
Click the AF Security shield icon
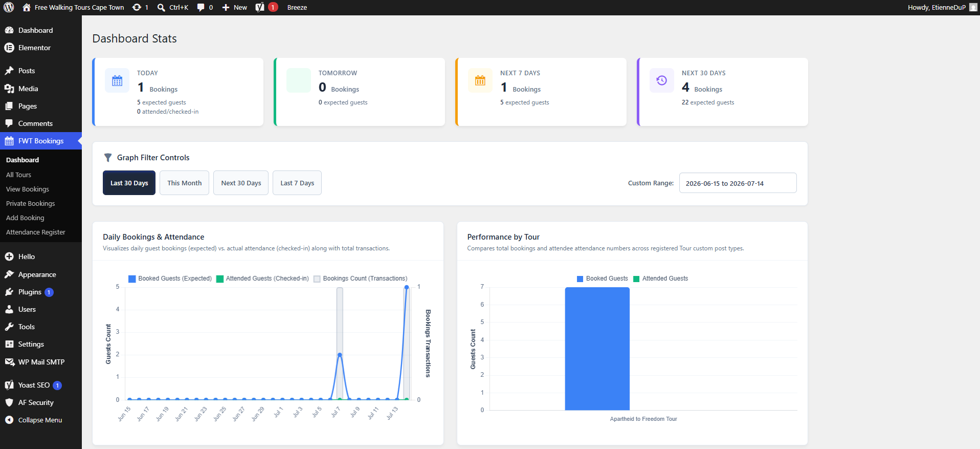pos(9,402)
